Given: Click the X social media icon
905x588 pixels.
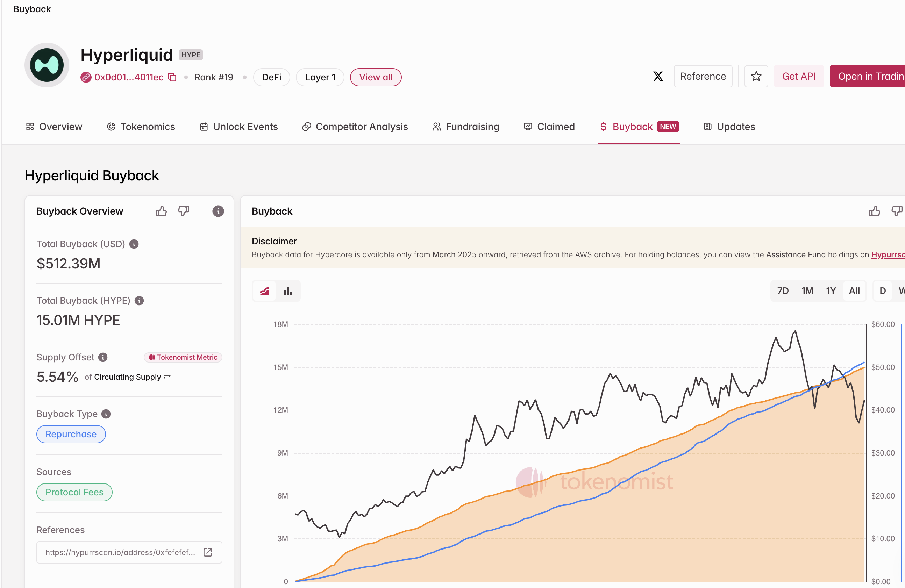Looking at the screenshot, I should click(658, 76).
